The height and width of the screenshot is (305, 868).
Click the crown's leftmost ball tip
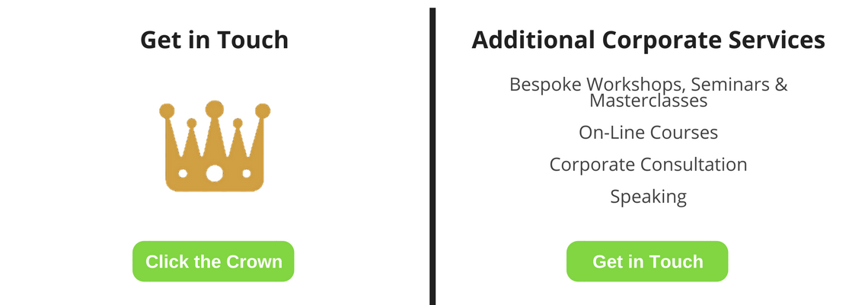[x=167, y=111]
